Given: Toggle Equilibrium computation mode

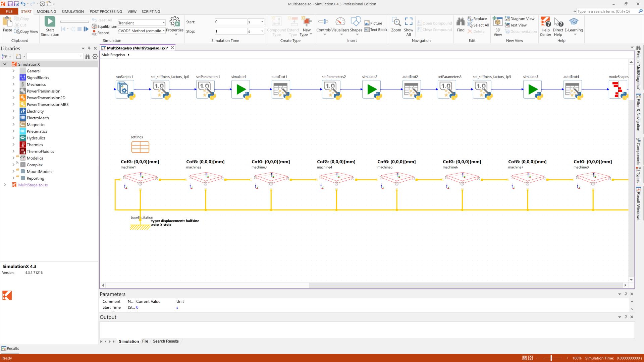Looking at the screenshot, I should [x=104, y=26].
